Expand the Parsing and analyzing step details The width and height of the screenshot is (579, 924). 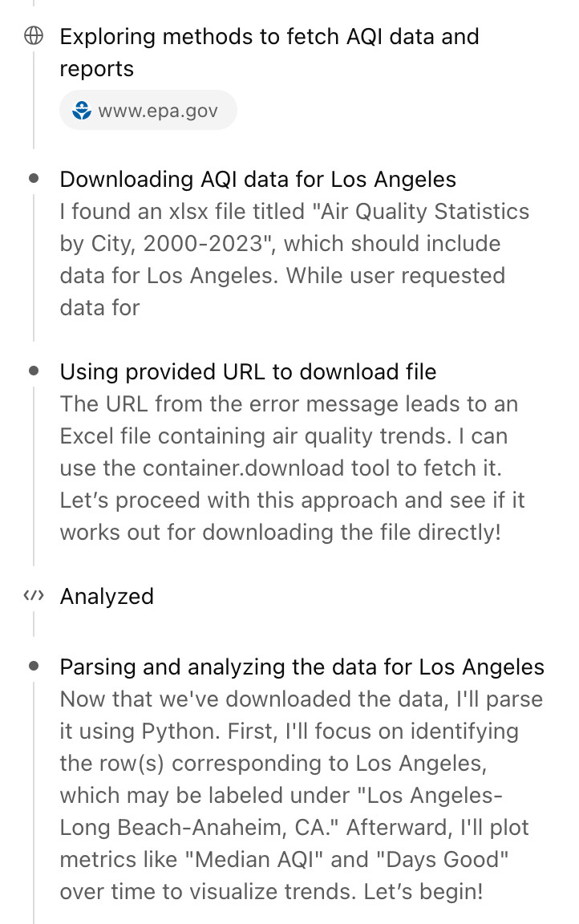click(x=301, y=667)
